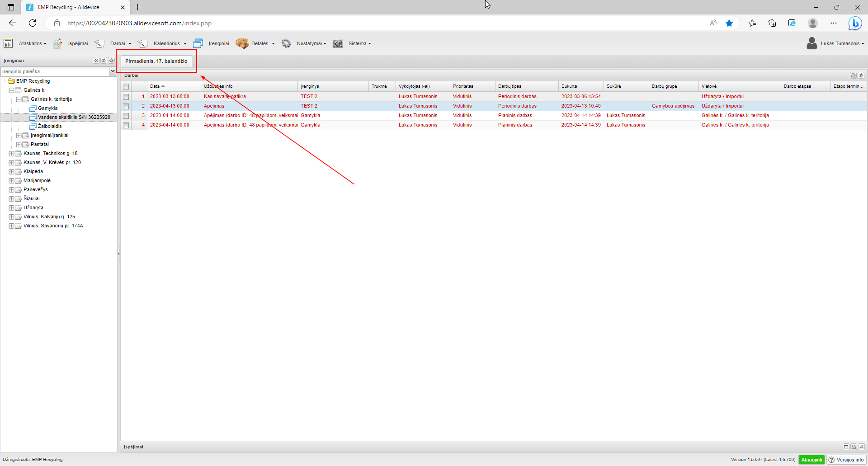Screen dimensions: 868x466
Task: Sort by Vykdytojas (-ai) column header
Action: (x=423, y=86)
